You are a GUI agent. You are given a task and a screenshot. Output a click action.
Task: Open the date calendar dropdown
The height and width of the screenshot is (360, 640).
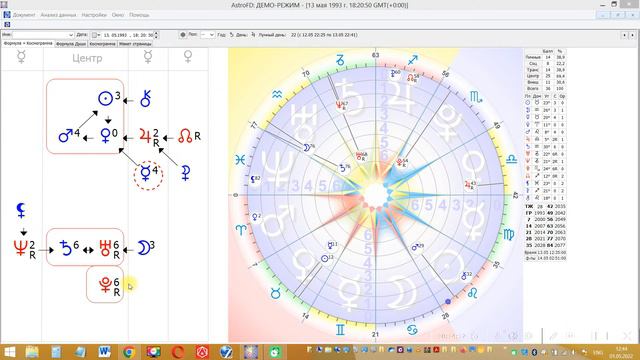pos(96,36)
